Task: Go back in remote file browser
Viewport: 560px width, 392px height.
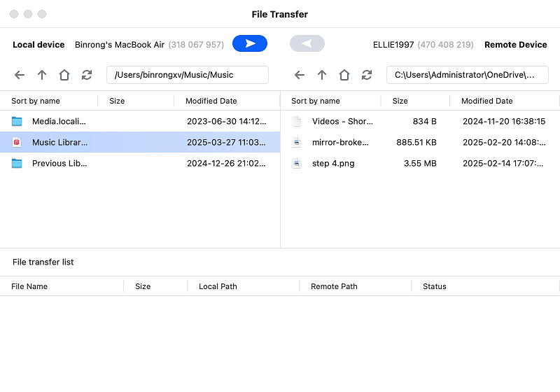Action: coord(300,75)
